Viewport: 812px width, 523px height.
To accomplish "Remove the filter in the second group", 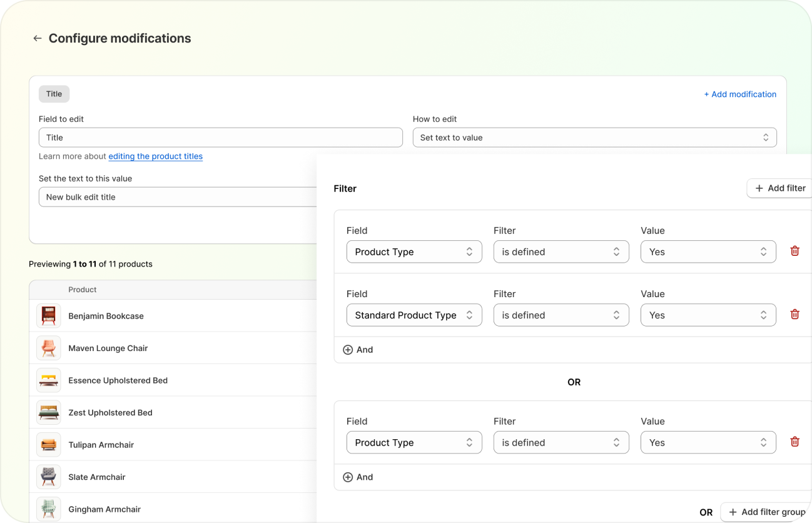I will 794,442.
